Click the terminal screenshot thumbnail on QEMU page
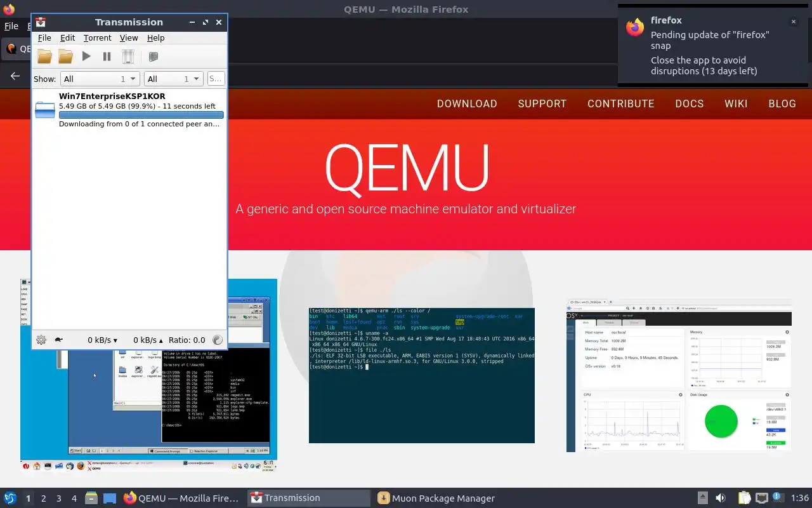 coord(422,375)
